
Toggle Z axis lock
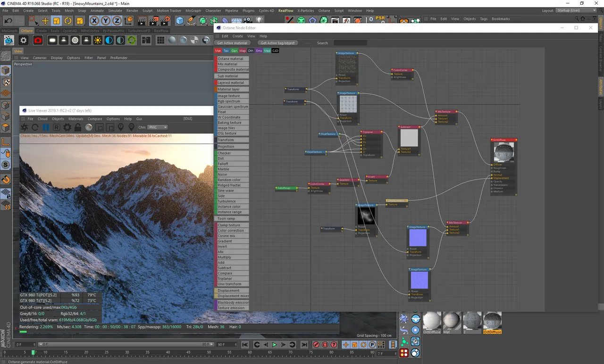(117, 21)
